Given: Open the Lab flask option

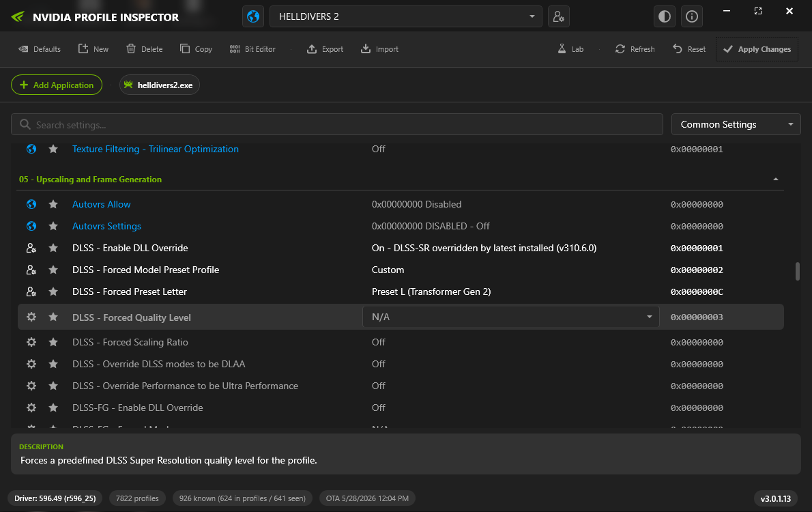Looking at the screenshot, I should click(570, 48).
